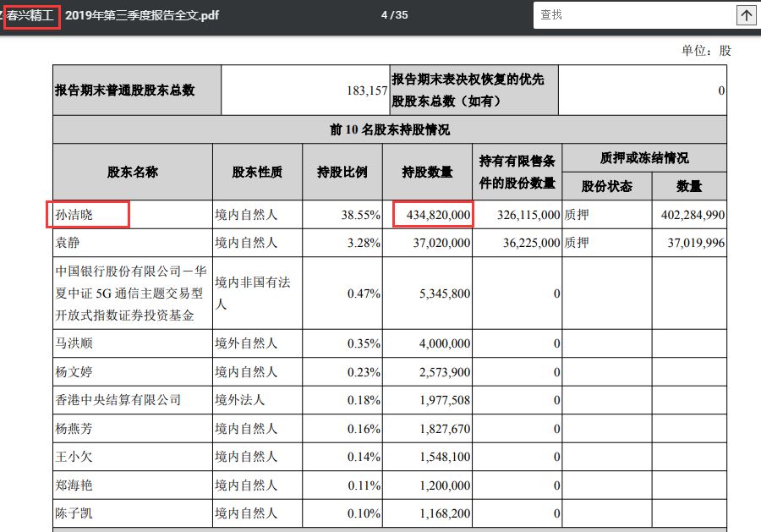Click the page number indicator 4 / 35
761x532 pixels.
394,15
